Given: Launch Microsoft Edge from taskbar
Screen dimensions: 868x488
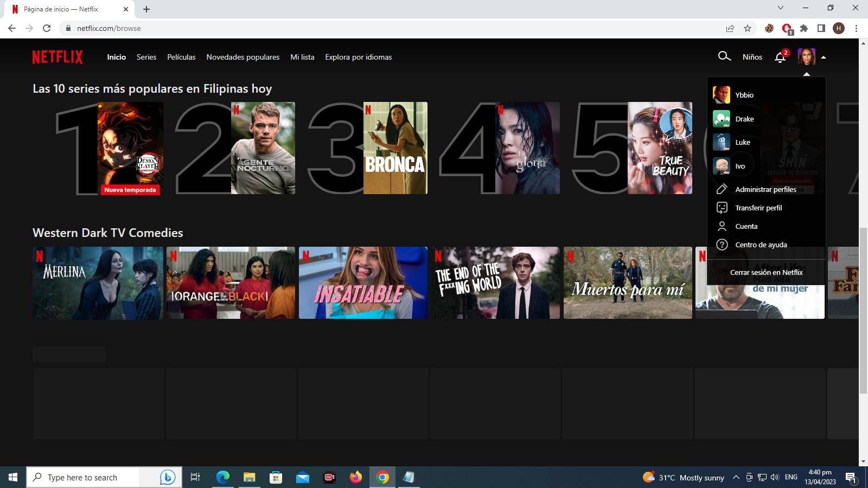Looking at the screenshot, I should [x=222, y=477].
